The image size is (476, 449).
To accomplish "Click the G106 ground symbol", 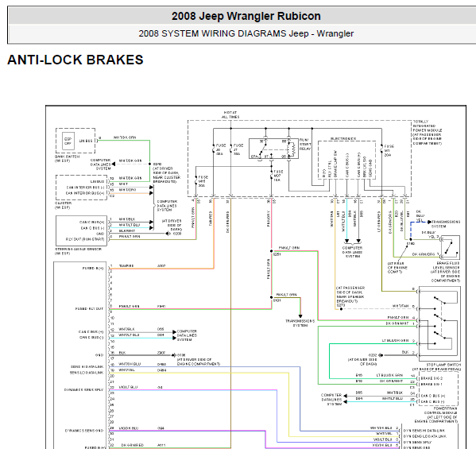I will [173, 355].
